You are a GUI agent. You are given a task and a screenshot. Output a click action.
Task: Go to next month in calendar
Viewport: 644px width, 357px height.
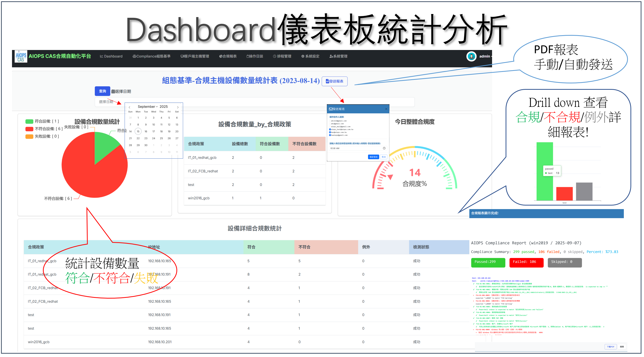178,107
